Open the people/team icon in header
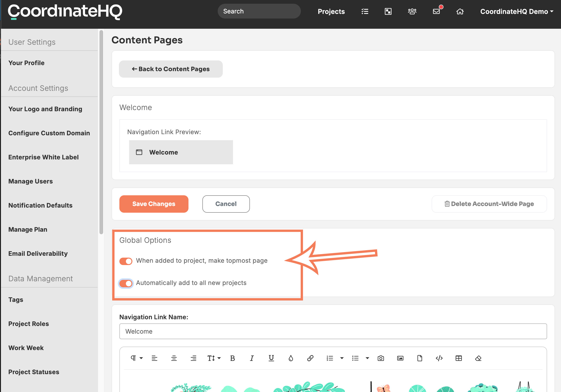Image resolution: width=561 pixels, height=392 pixels. tap(412, 12)
